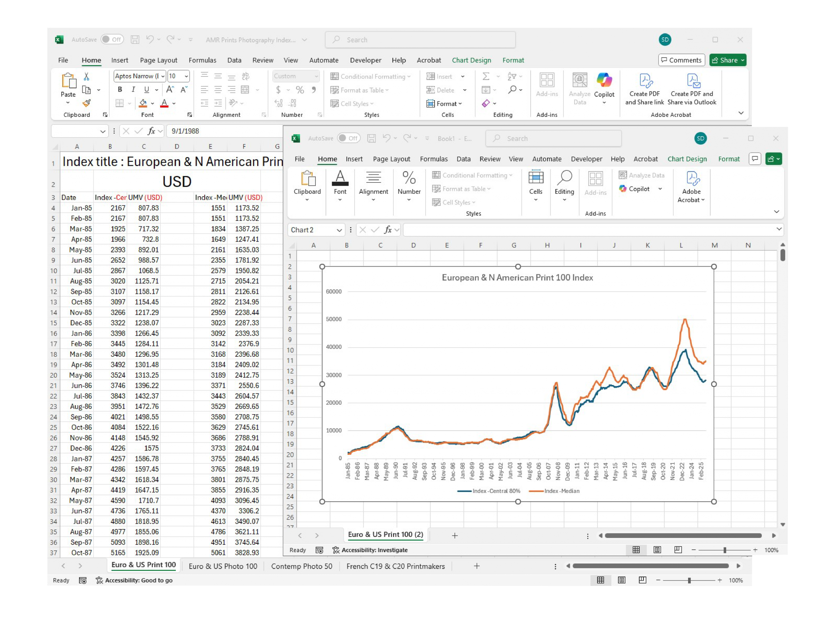
Task: Click the Cut scissors icon
Action: 86,77
